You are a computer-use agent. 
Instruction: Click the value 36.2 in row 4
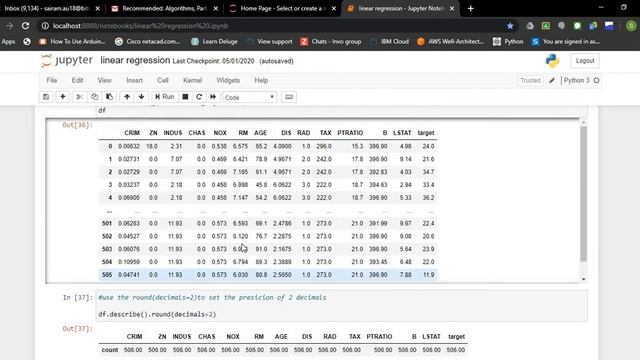(x=428, y=198)
